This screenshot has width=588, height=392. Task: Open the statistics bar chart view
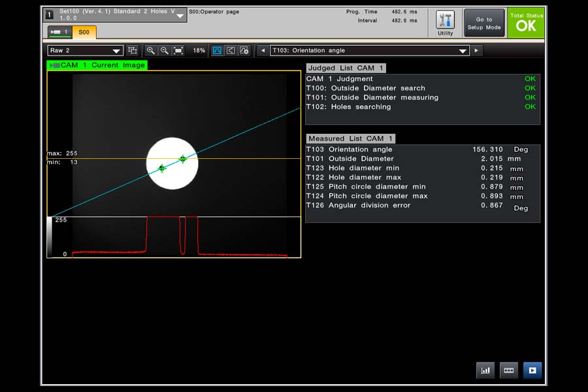485,370
